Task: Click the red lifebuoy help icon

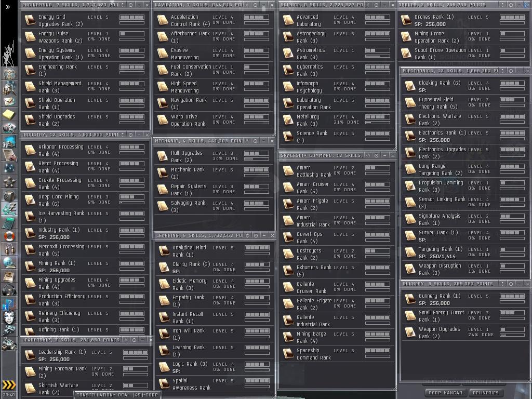Action: [9, 236]
